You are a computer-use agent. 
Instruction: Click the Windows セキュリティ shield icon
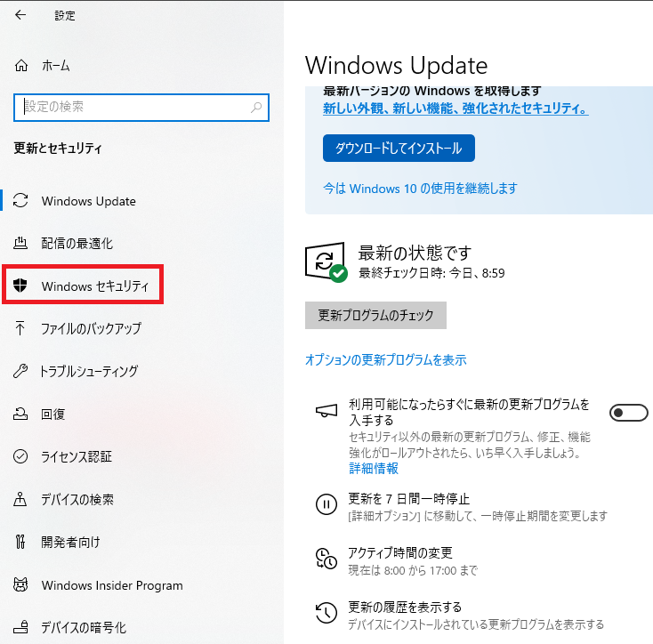[x=21, y=286]
